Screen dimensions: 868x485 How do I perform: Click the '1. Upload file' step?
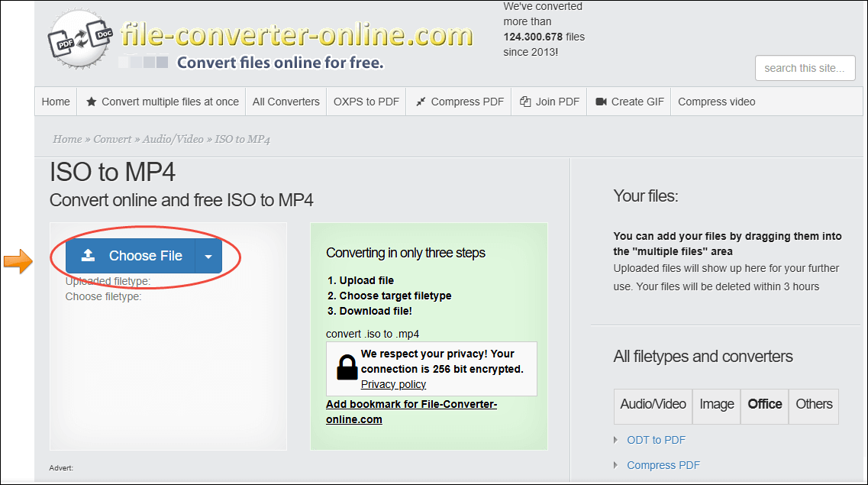pos(360,280)
